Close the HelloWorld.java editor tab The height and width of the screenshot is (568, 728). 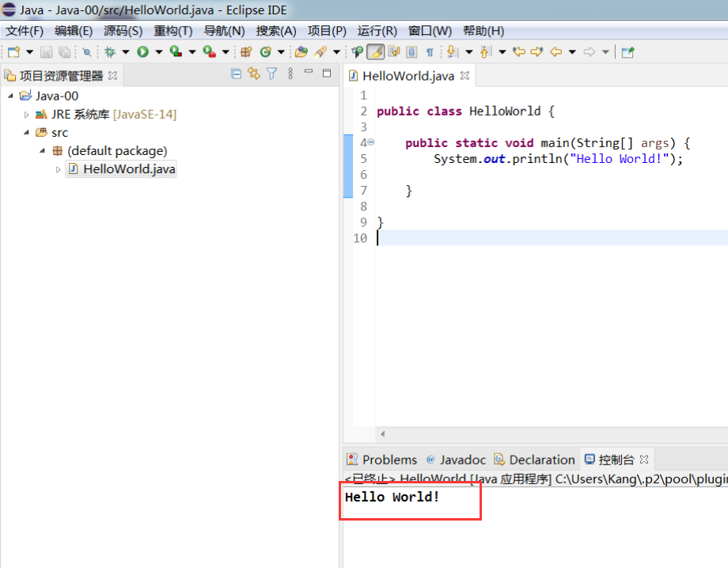point(464,76)
